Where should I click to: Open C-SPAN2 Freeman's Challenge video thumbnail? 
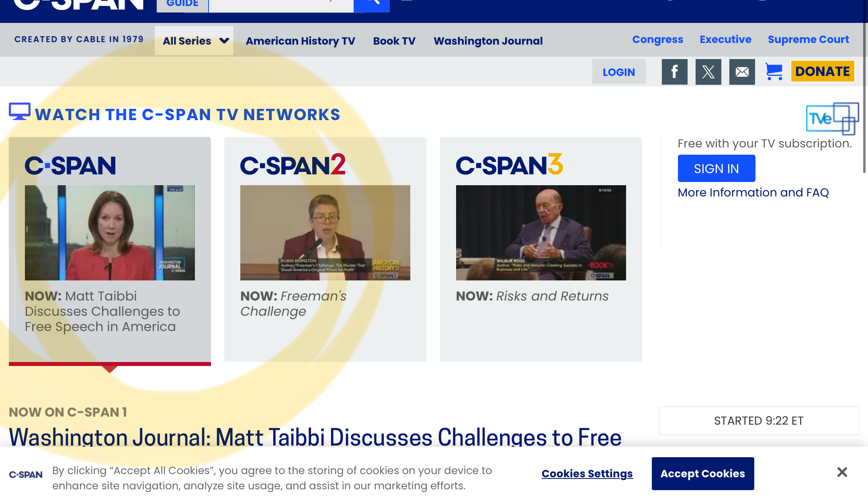click(x=325, y=233)
